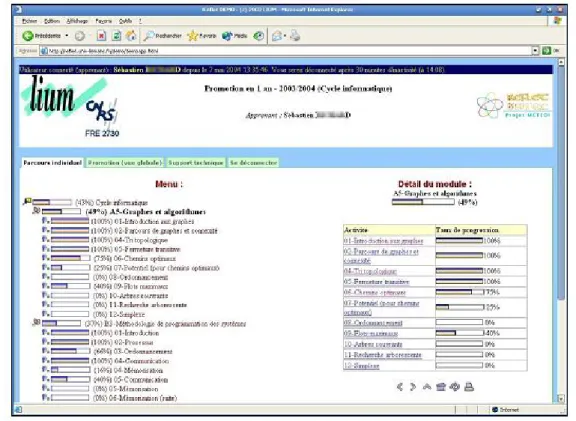Click the Projet MODALES logo at right
This screenshot has width=576, height=421.
click(x=514, y=105)
